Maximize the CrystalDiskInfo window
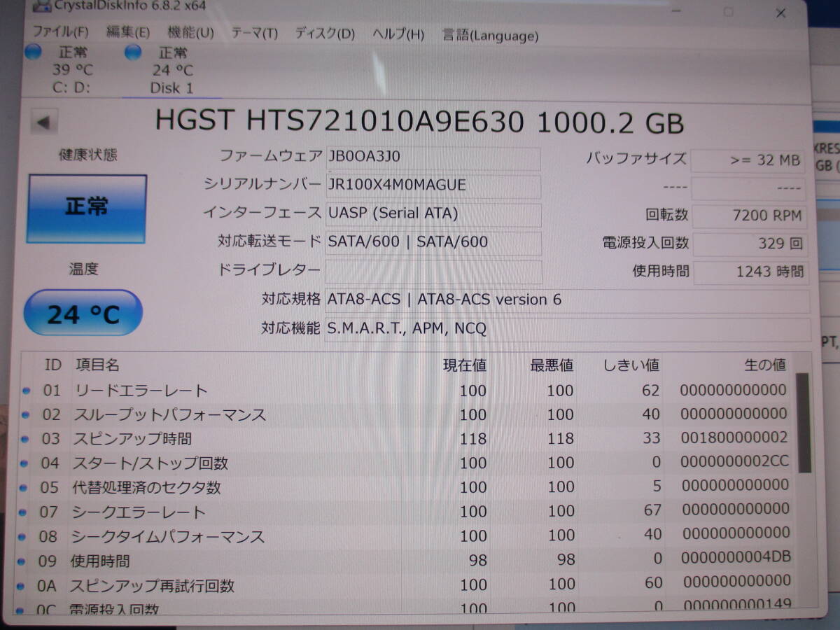This screenshot has height=630, width=840. point(729,12)
